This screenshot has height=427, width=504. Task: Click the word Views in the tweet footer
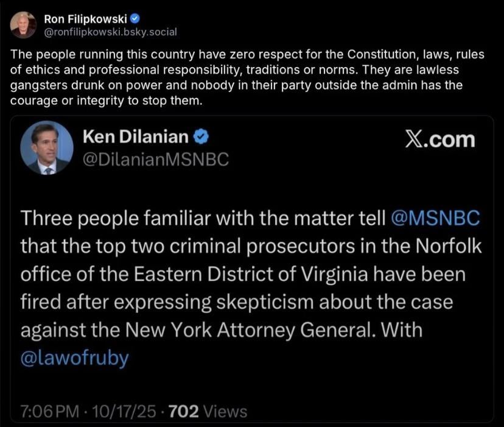pos(225,412)
